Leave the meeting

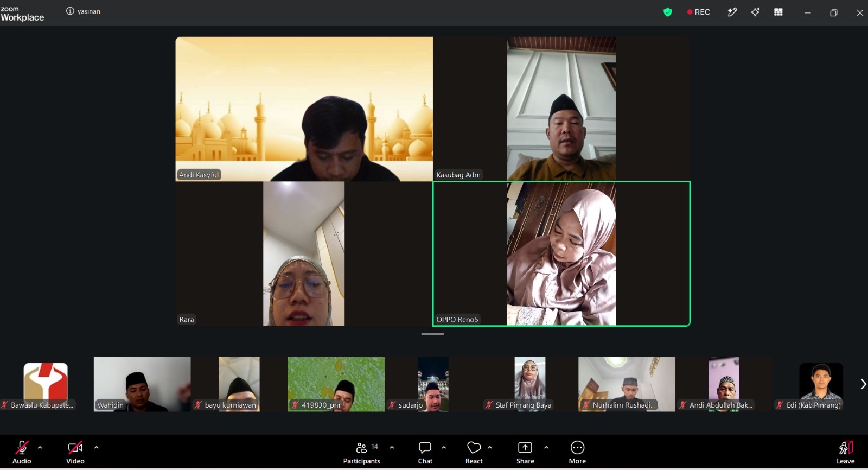click(x=845, y=453)
